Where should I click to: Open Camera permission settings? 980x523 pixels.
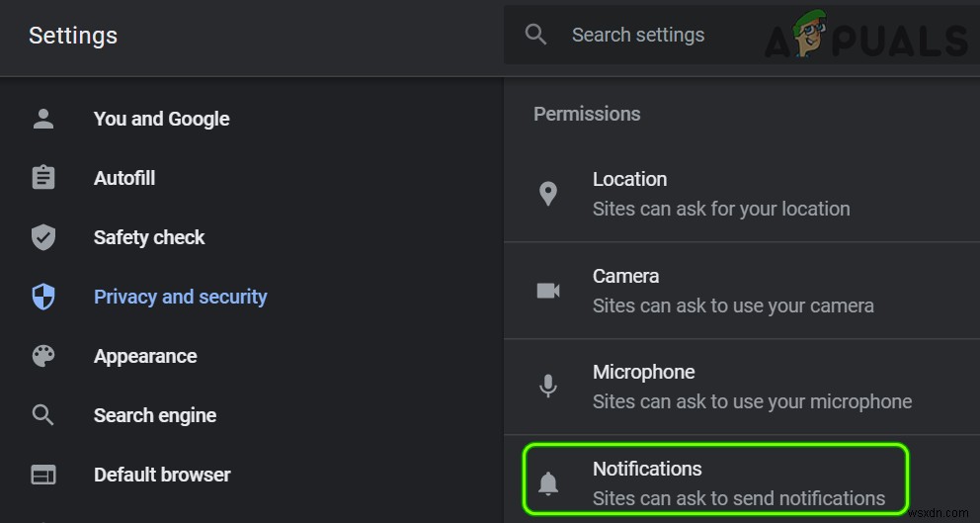[x=733, y=291]
